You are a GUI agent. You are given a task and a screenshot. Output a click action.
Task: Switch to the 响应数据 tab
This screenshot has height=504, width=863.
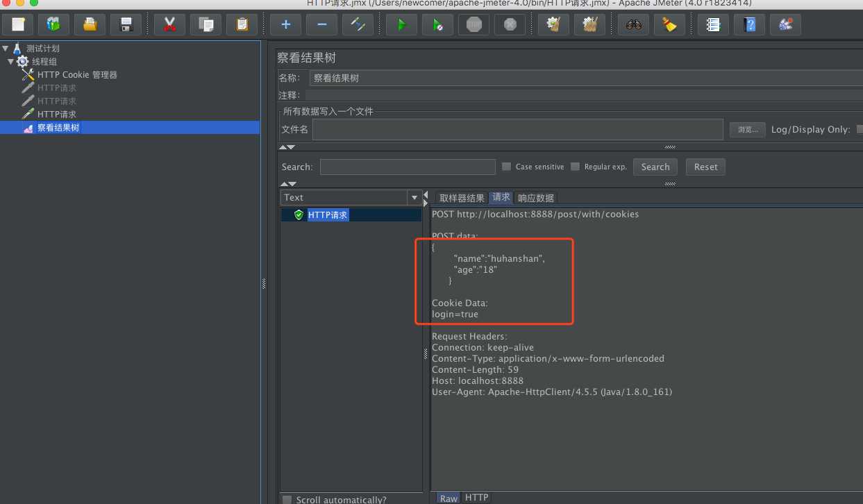[x=536, y=198]
